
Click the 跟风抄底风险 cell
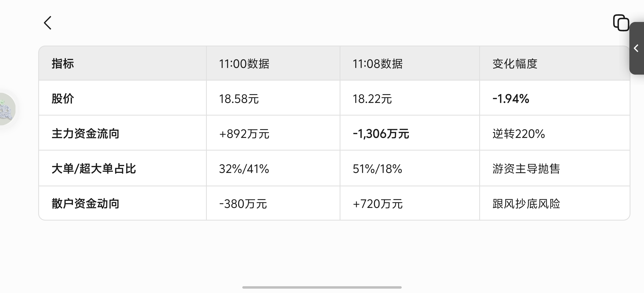pyautogui.click(x=526, y=203)
